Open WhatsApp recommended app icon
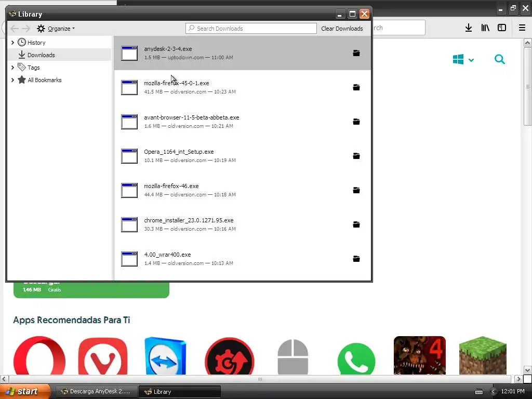 pos(356,358)
